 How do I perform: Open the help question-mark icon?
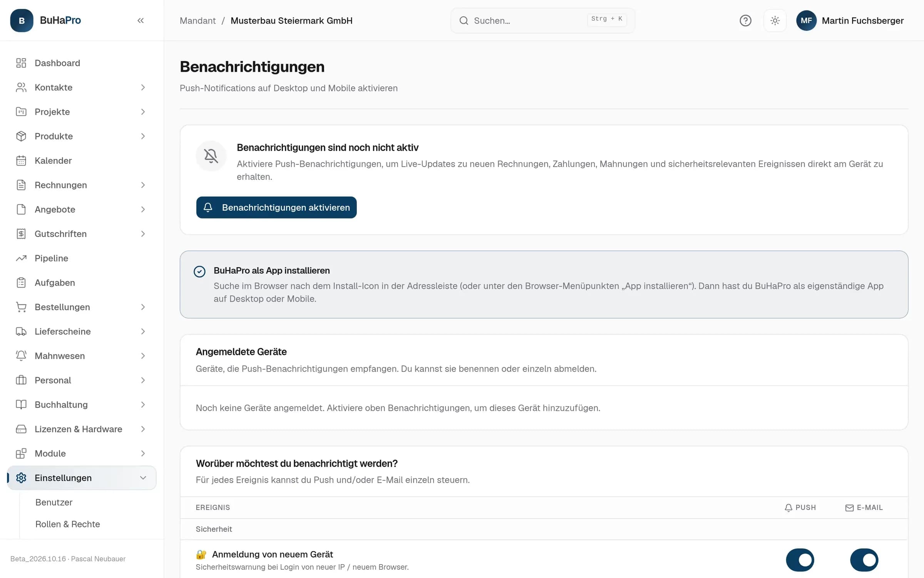click(745, 20)
